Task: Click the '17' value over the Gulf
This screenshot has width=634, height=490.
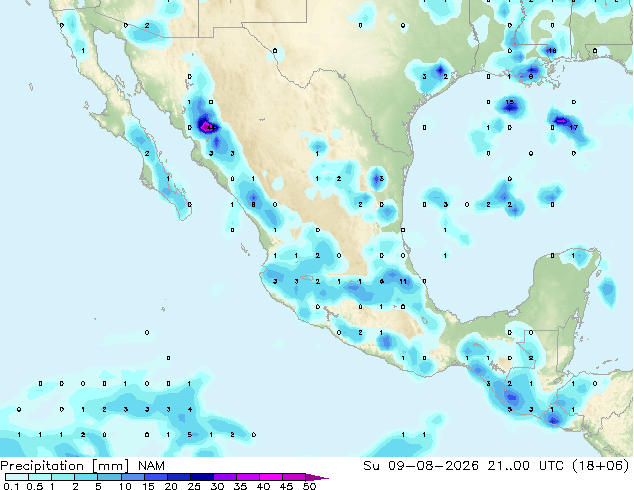Action: coord(573,127)
